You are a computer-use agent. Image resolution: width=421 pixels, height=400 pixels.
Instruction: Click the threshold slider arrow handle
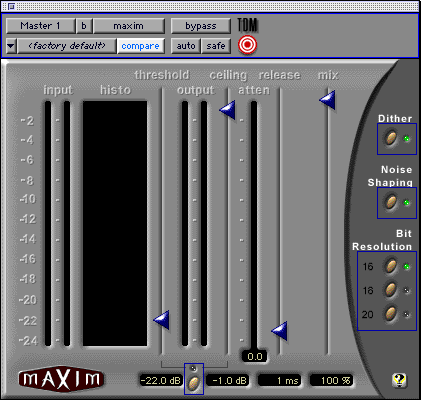pos(162,320)
